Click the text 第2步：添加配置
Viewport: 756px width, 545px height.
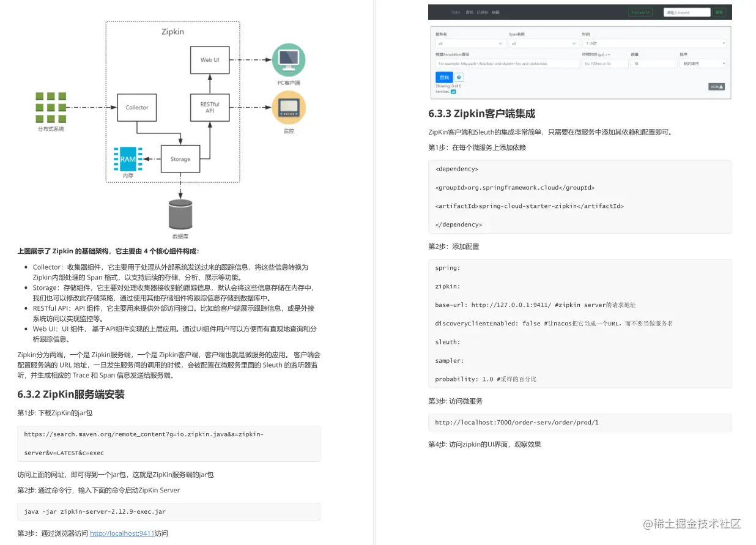(x=454, y=247)
